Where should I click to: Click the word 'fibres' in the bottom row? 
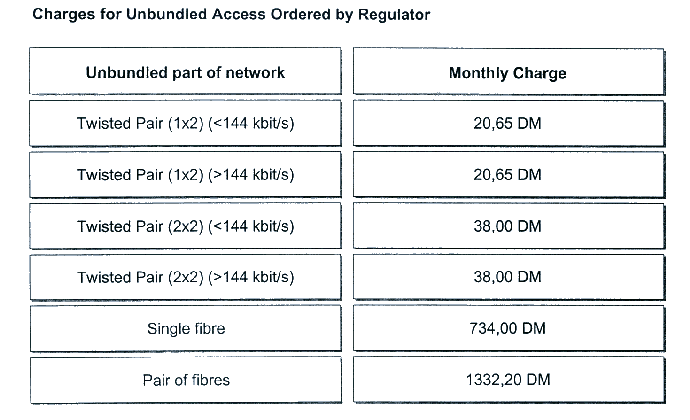click(210, 380)
